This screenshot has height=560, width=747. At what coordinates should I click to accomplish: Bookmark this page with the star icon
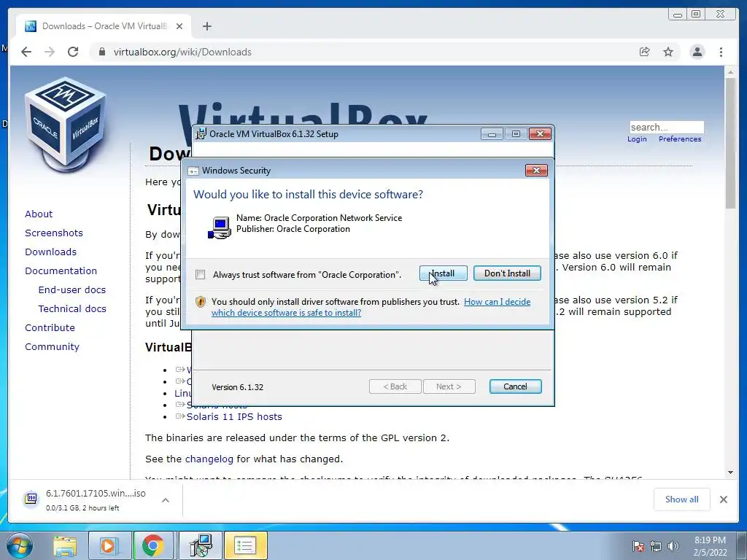tap(668, 52)
